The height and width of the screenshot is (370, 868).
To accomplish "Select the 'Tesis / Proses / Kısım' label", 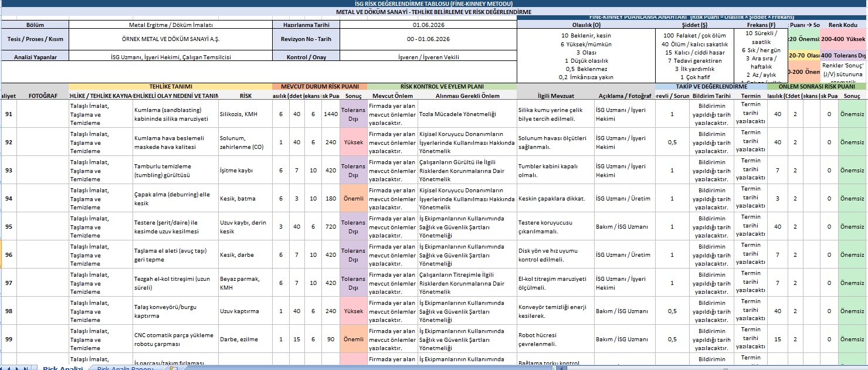I will tap(35, 39).
